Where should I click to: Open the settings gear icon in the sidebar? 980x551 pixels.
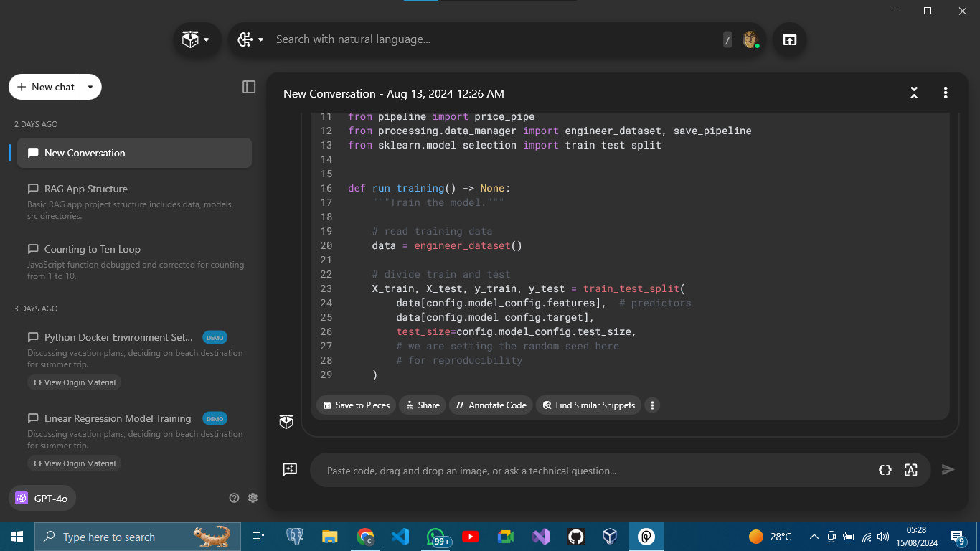pos(253,498)
